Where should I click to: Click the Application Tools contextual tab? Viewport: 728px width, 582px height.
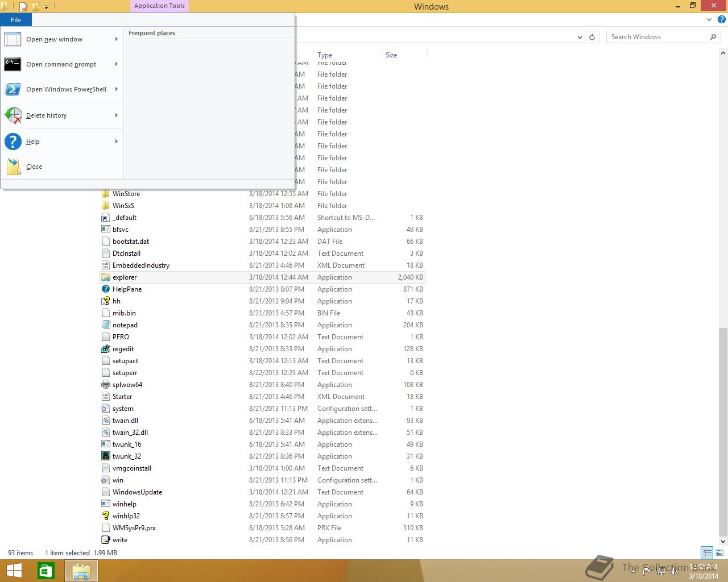click(x=159, y=6)
